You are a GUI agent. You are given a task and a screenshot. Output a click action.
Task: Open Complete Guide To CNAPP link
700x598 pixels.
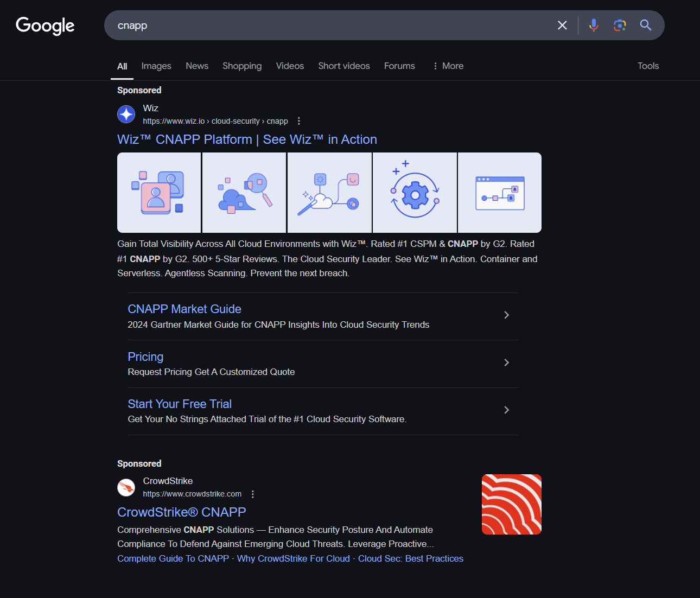tap(173, 558)
